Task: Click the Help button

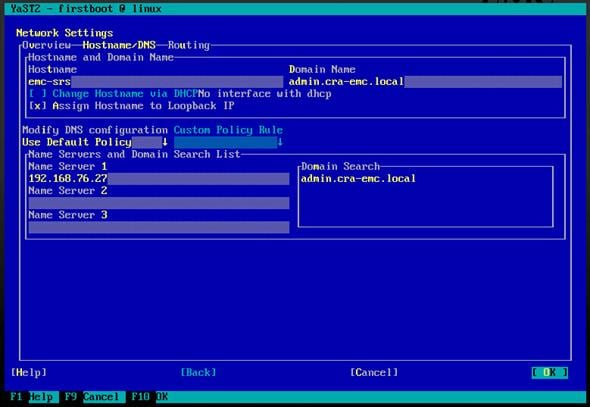Action: 29,372
